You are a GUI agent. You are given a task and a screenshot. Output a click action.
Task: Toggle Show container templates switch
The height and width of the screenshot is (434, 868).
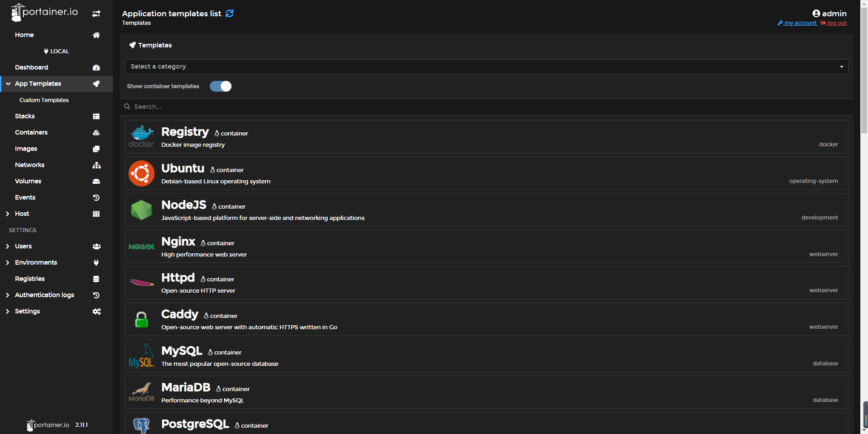[x=221, y=86]
